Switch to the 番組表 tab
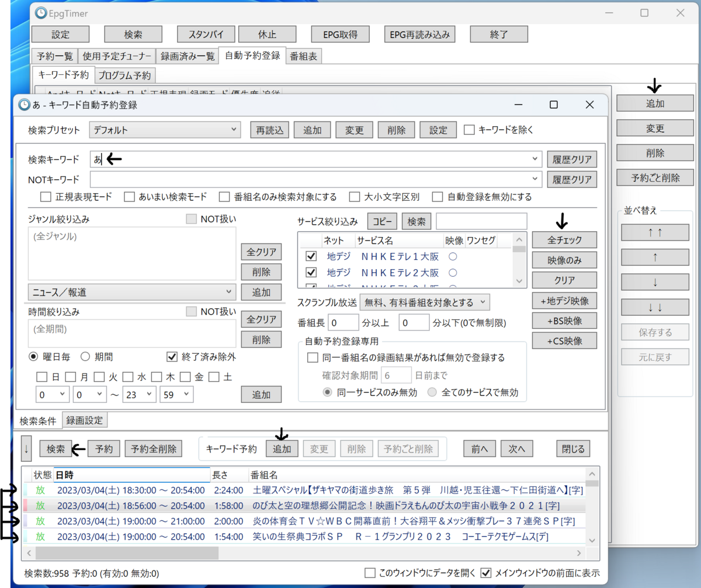The width and height of the screenshot is (701, 588). click(x=304, y=56)
